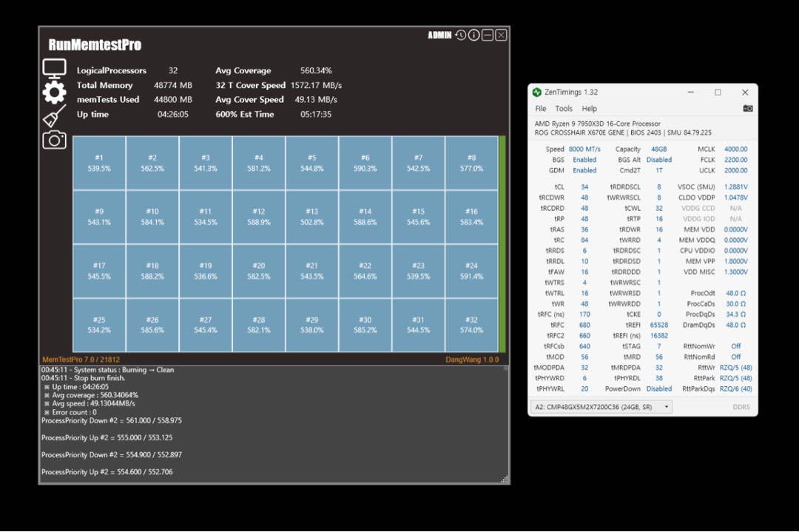Open the Tools menu in ZenTimings
The image size is (799, 532).
point(564,109)
